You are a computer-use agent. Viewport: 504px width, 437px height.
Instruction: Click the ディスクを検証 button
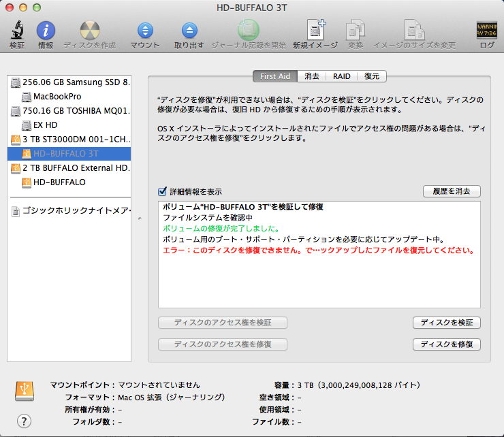click(x=447, y=323)
